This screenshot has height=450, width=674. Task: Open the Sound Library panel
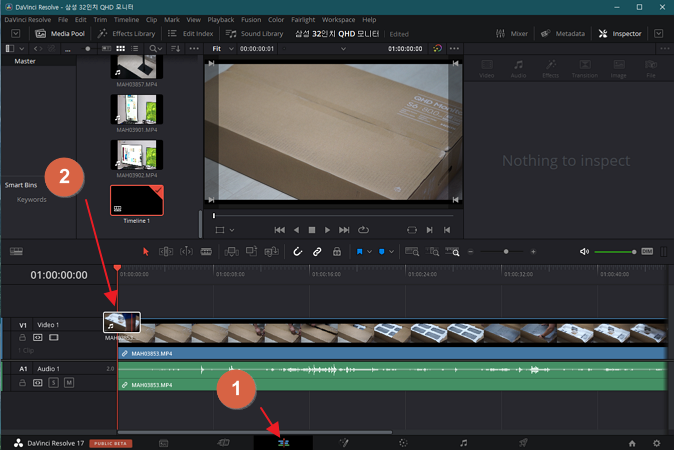[x=254, y=34]
